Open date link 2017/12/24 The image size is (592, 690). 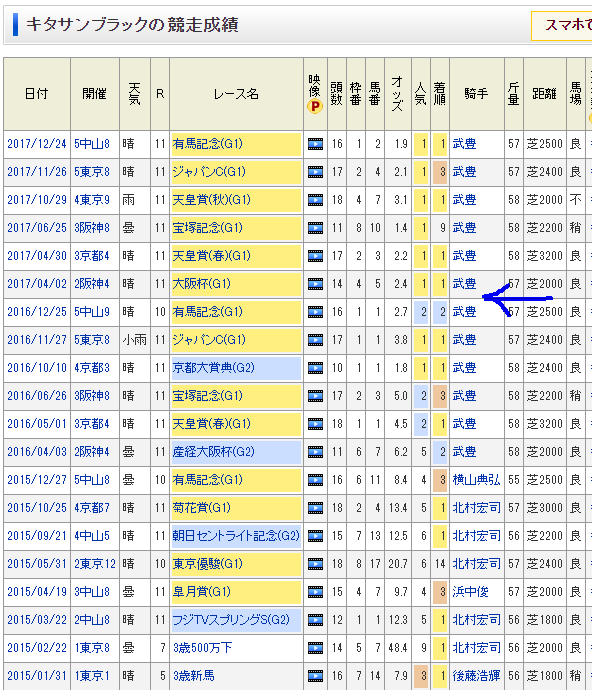[37, 144]
